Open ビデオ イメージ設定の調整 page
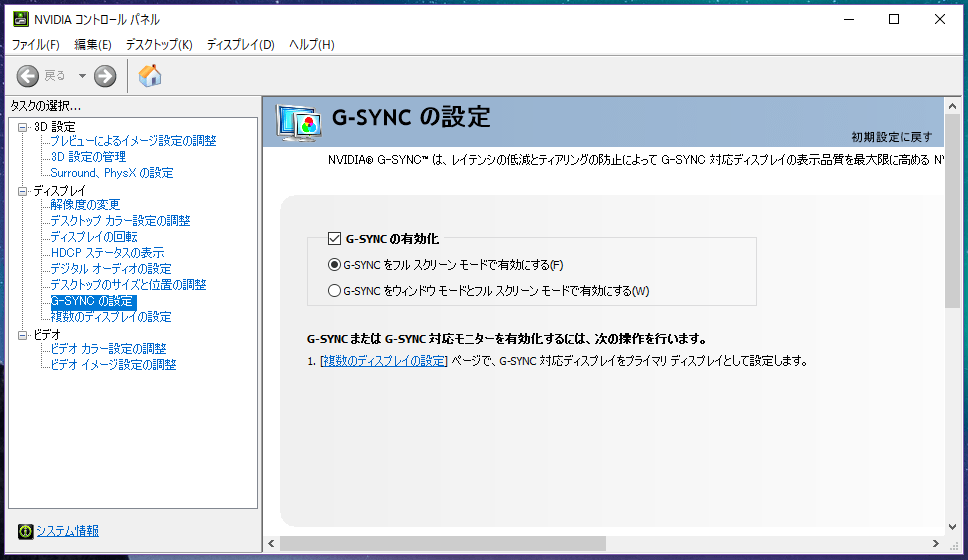This screenshot has height=560, width=968. coord(114,365)
